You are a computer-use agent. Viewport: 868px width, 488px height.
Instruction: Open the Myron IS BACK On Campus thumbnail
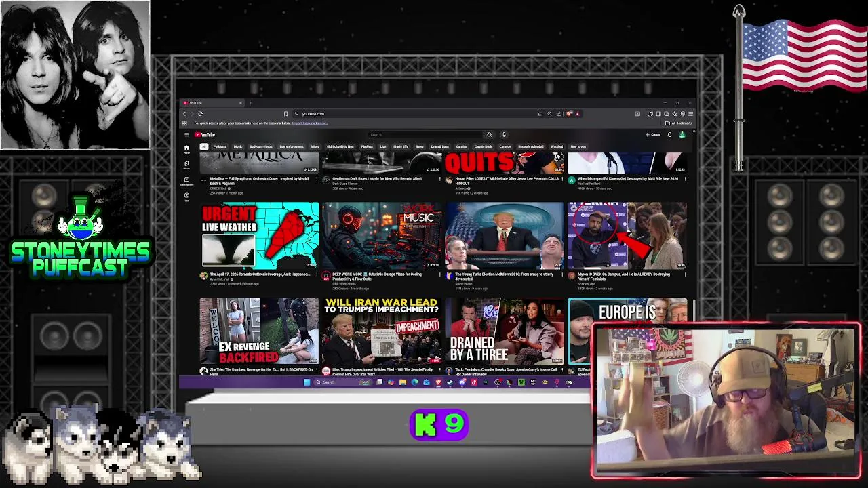click(x=627, y=235)
